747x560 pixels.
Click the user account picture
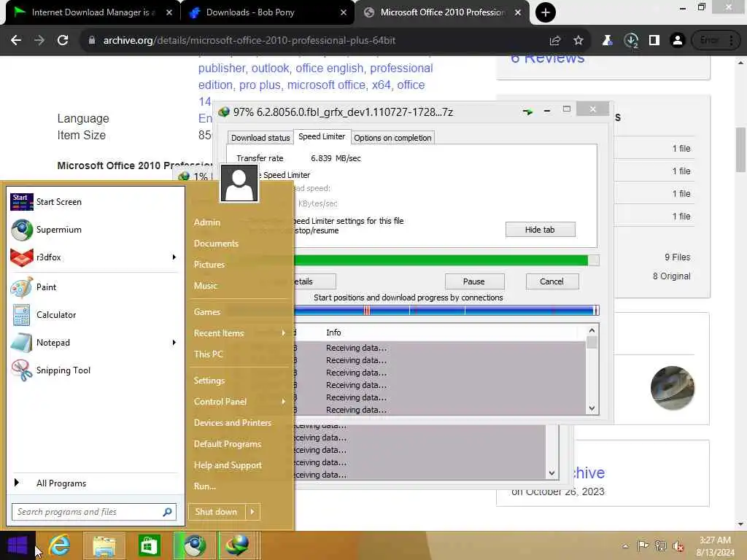coord(239,183)
